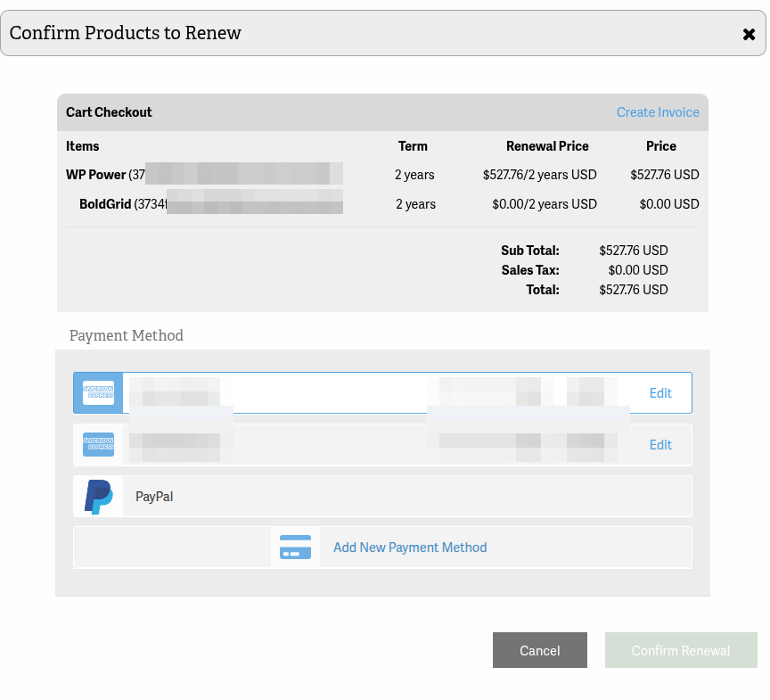Viewport: 770px width, 700px height.
Task: Click the Sales Tax amount $0.00 USD
Action: click(x=638, y=270)
